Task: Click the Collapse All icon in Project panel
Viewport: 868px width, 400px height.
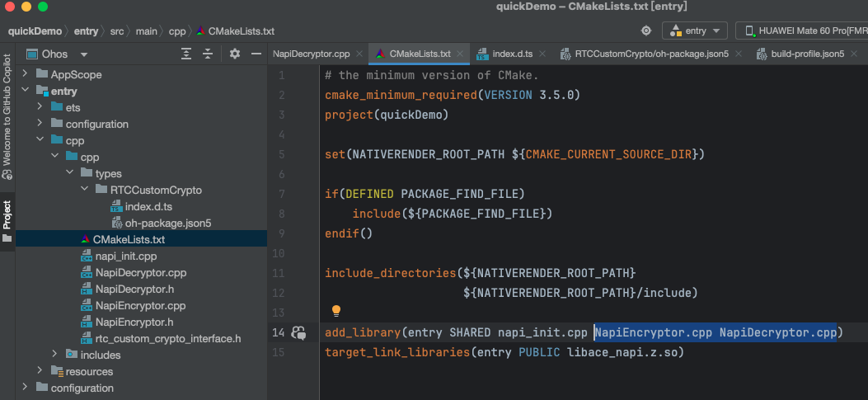Action: click(x=208, y=54)
